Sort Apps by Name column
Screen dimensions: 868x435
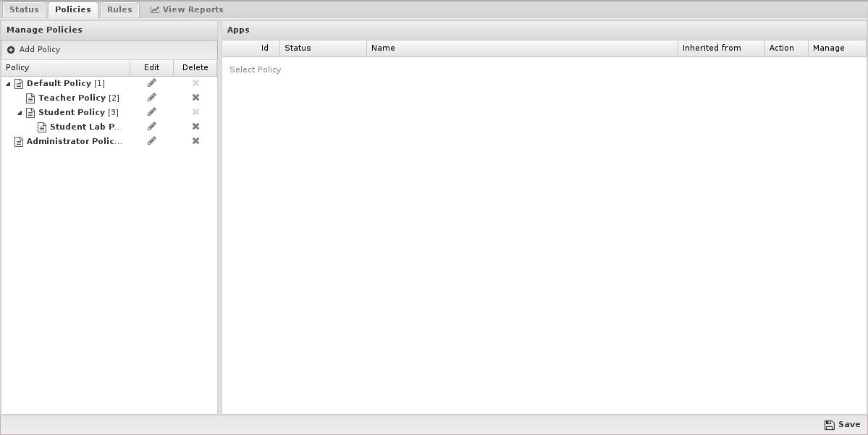click(x=522, y=48)
